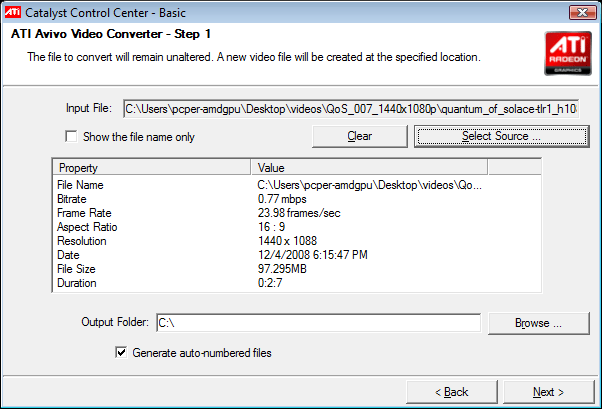Select the Date property row

[296, 255]
